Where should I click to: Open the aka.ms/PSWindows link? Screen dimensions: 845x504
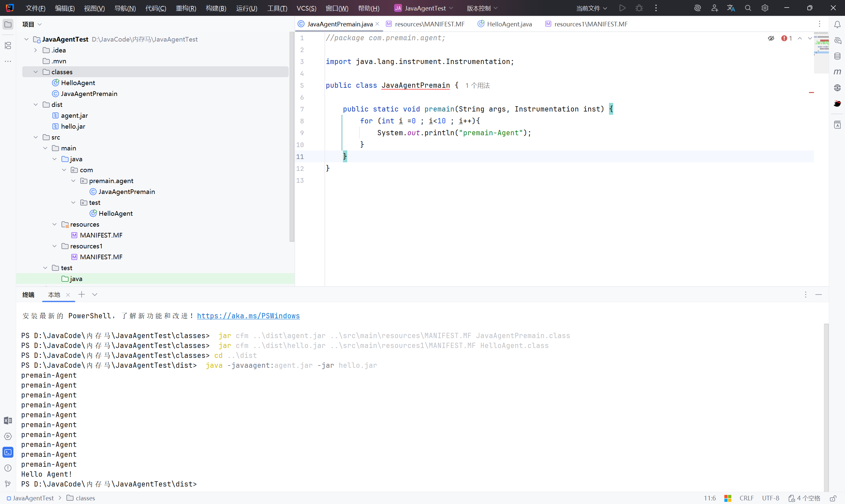(x=248, y=316)
